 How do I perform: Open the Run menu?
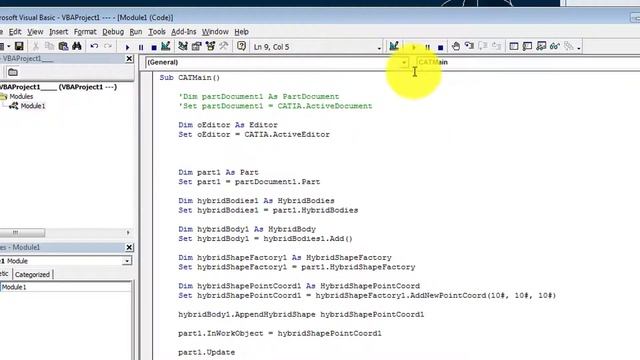point(136,32)
